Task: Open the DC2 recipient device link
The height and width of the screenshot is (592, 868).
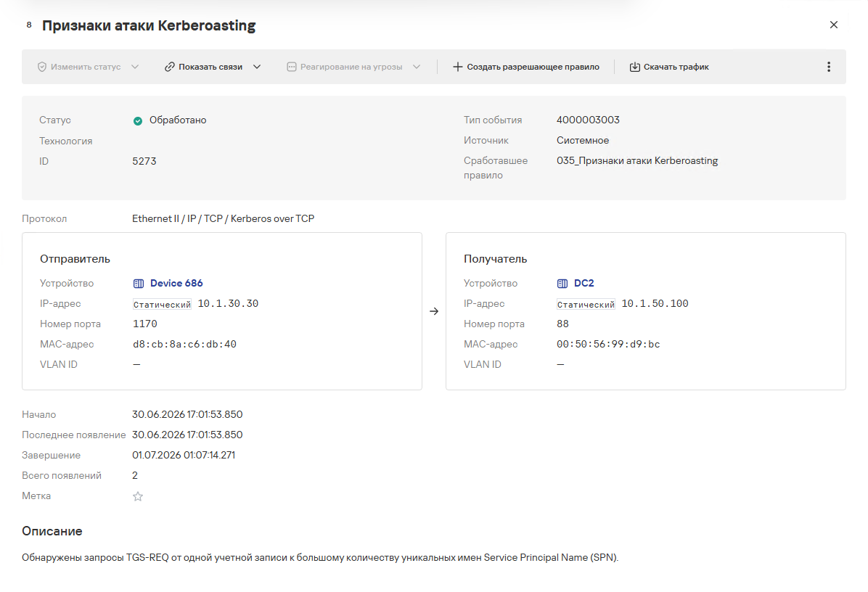Action: tap(584, 283)
